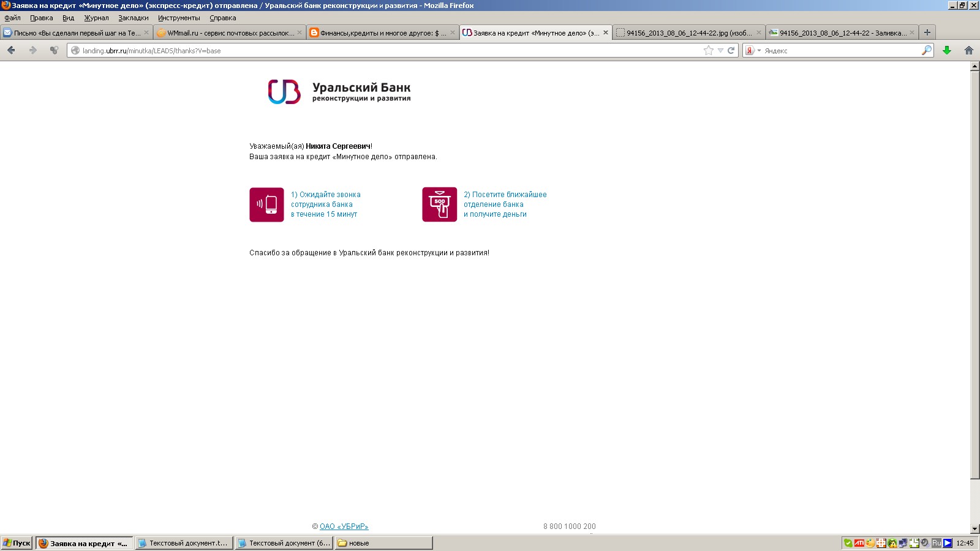
Task: Open 'Текстовый документ (6...' taskbar item
Action: [x=284, y=543]
